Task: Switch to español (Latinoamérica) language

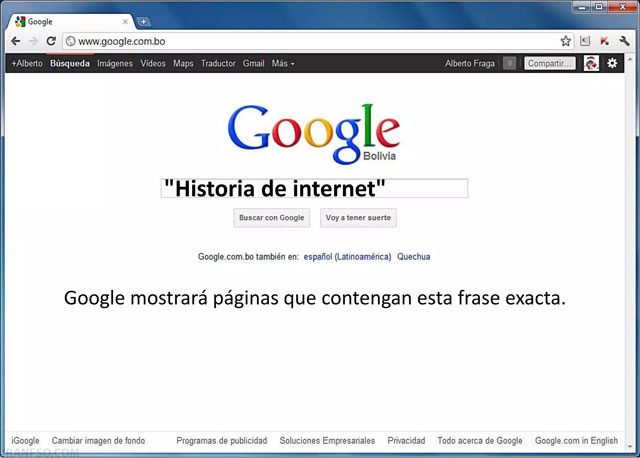Action: click(347, 257)
